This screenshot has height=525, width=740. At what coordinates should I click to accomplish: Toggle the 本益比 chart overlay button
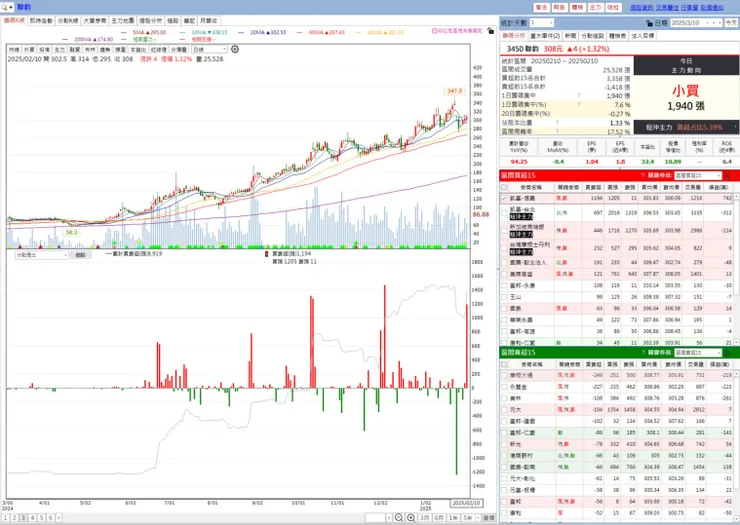[138, 50]
